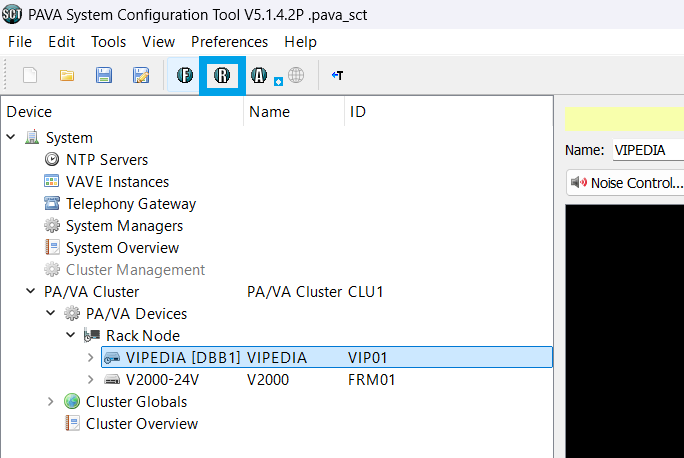684x458 pixels.
Task: Expand the VIPEDIA [DBB1] node
Action: click(x=90, y=358)
